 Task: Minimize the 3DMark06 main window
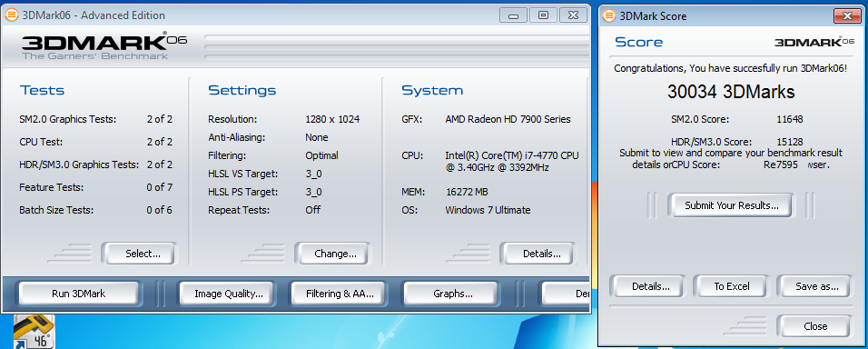(513, 15)
